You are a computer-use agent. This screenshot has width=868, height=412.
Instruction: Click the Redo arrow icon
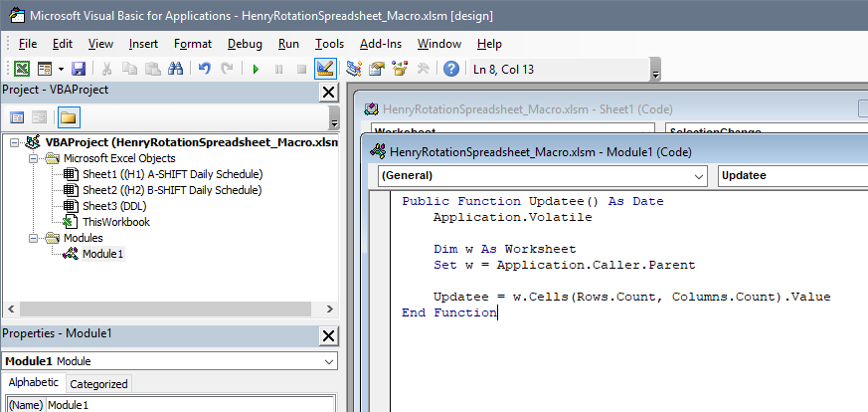pyautogui.click(x=227, y=70)
